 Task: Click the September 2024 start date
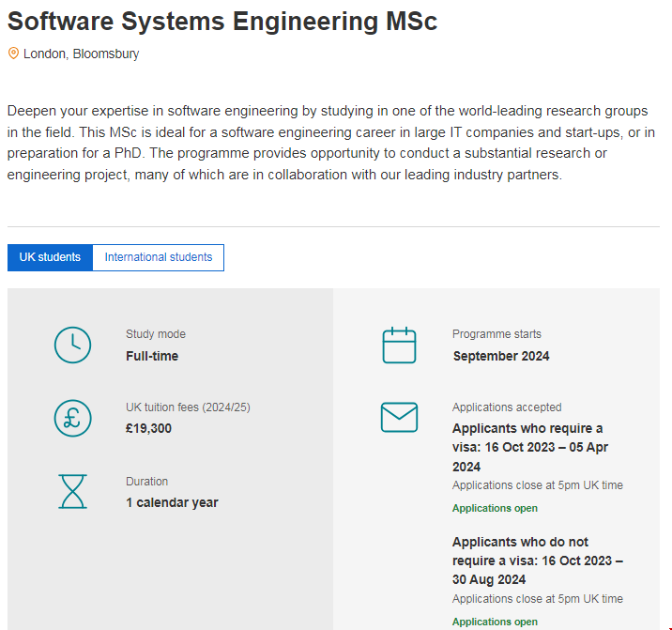coord(501,356)
